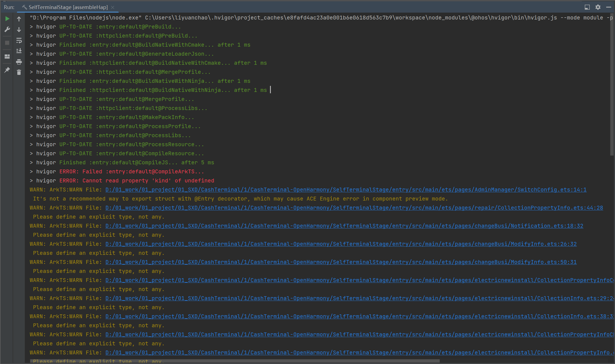Click the node.exe command line text
The height and width of the screenshot is (364, 615).
(321, 18)
